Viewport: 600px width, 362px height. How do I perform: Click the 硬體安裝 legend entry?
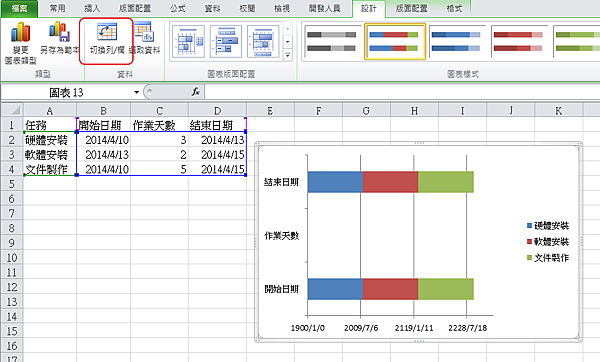548,226
